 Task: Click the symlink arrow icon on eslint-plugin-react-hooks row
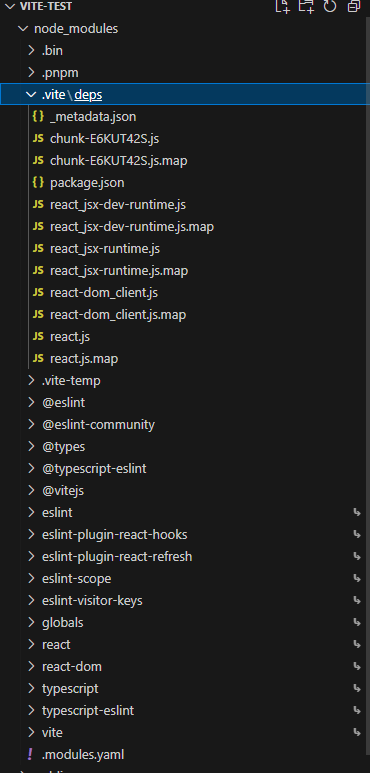pos(357,534)
